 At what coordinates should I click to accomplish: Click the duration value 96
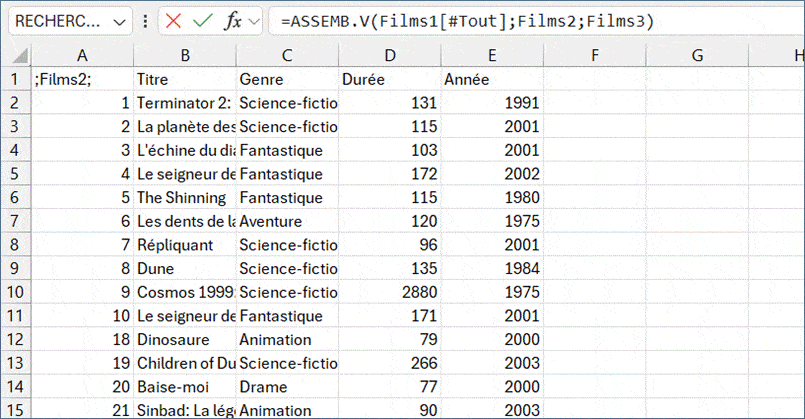390,244
